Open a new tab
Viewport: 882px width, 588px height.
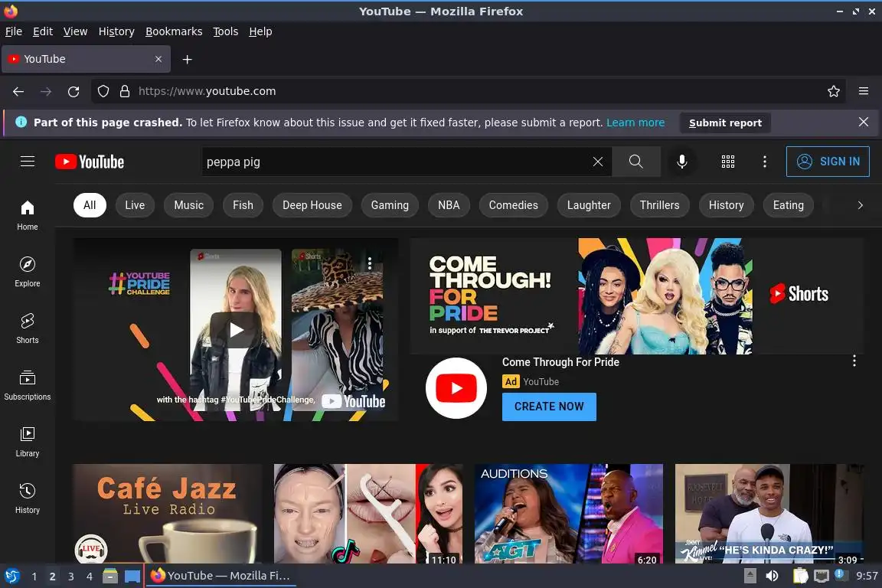[x=188, y=59]
